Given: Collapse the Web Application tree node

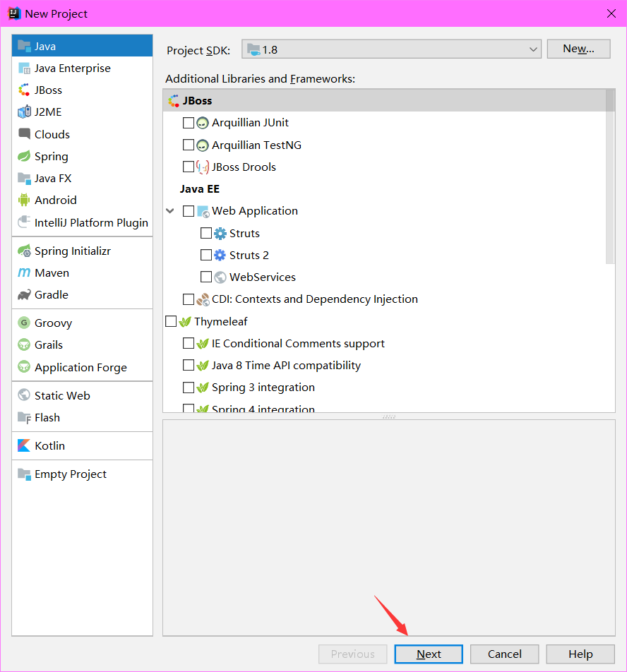Looking at the screenshot, I should [x=170, y=211].
